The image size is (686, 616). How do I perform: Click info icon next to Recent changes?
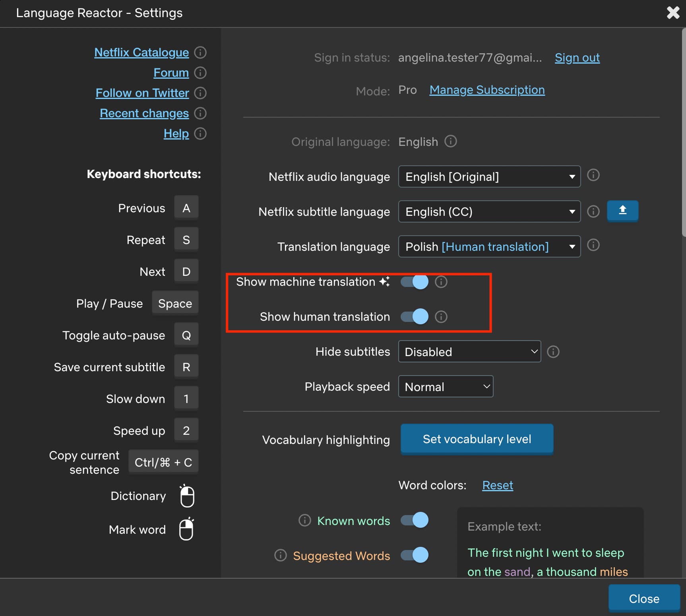(200, 113)
